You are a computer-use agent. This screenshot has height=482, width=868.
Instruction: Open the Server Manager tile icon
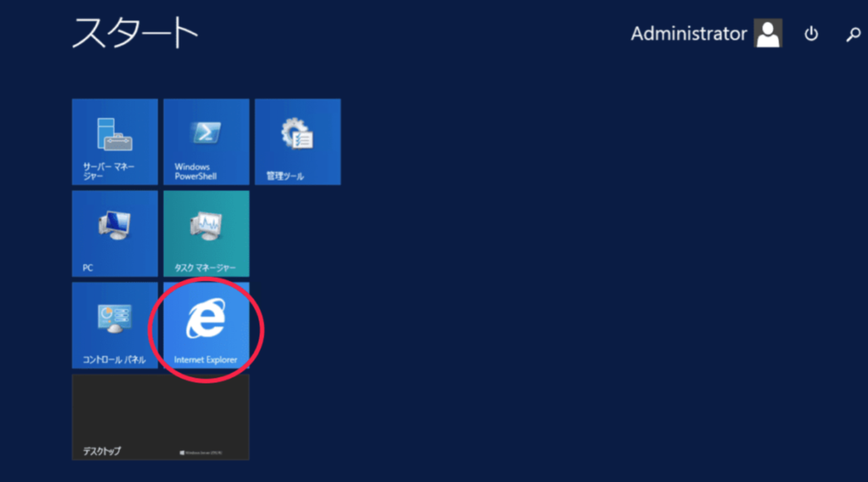click(114, 134)
